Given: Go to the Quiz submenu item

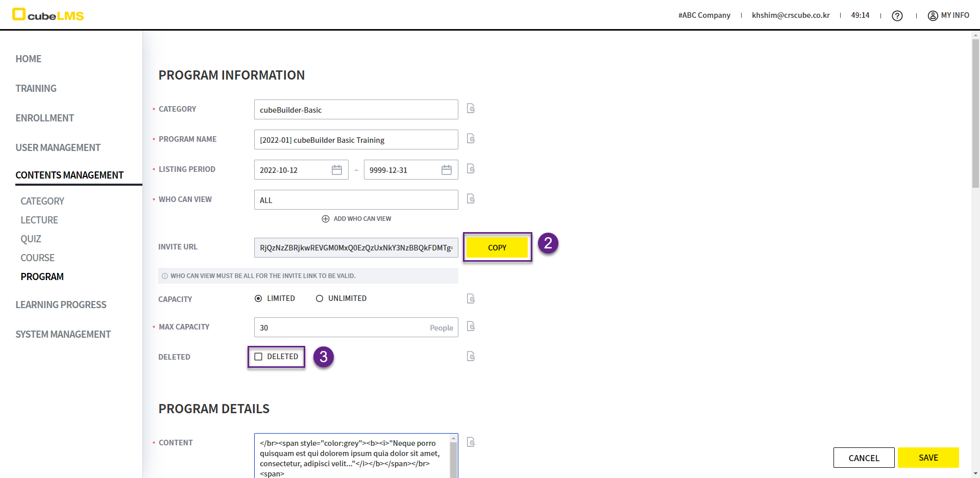Looking at the screenshot, I should tap(31, 239).
